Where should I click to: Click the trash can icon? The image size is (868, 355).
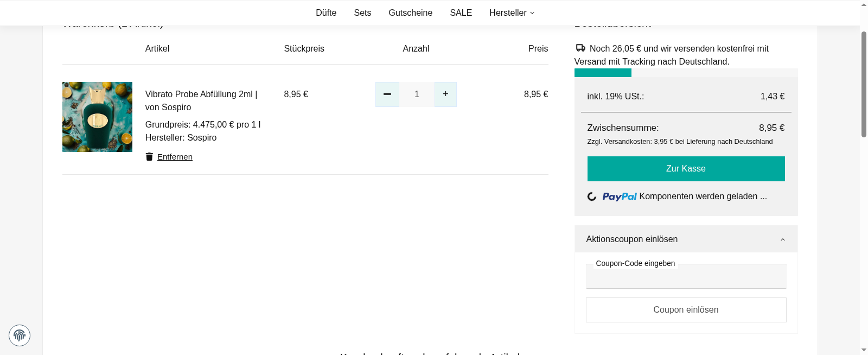coord(149,157)
